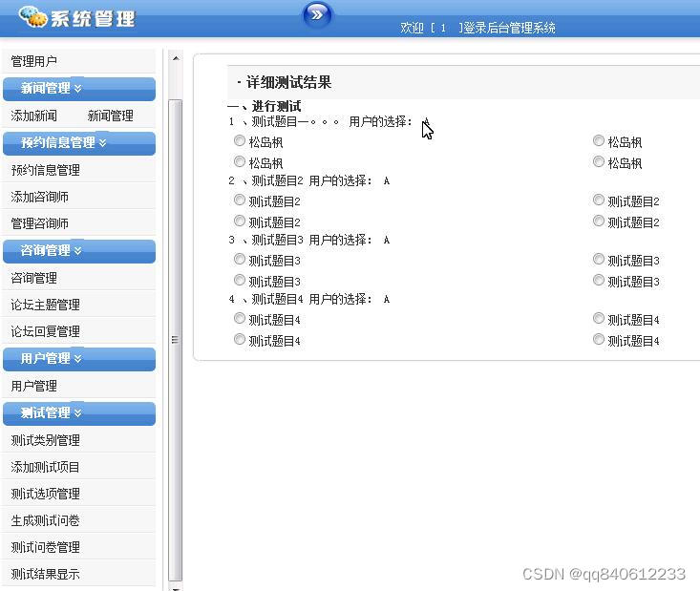Screen dimensions: 700x591
Task: Click question text 测试题目一。。。
Action: pyautogui.click(x=295, y=121)
